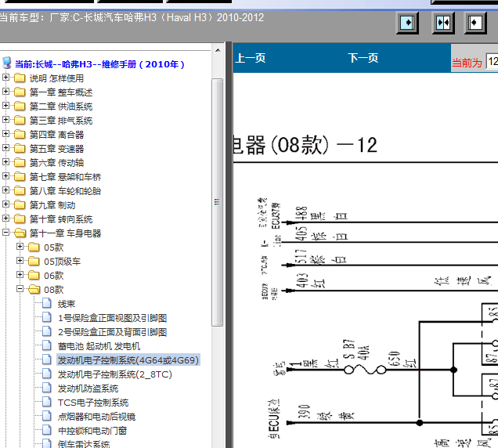The width and height of the screenshot is (498, 448).
Task: Select 第七章 悬架和车桥 chapter label
Action: pos(65,177)
